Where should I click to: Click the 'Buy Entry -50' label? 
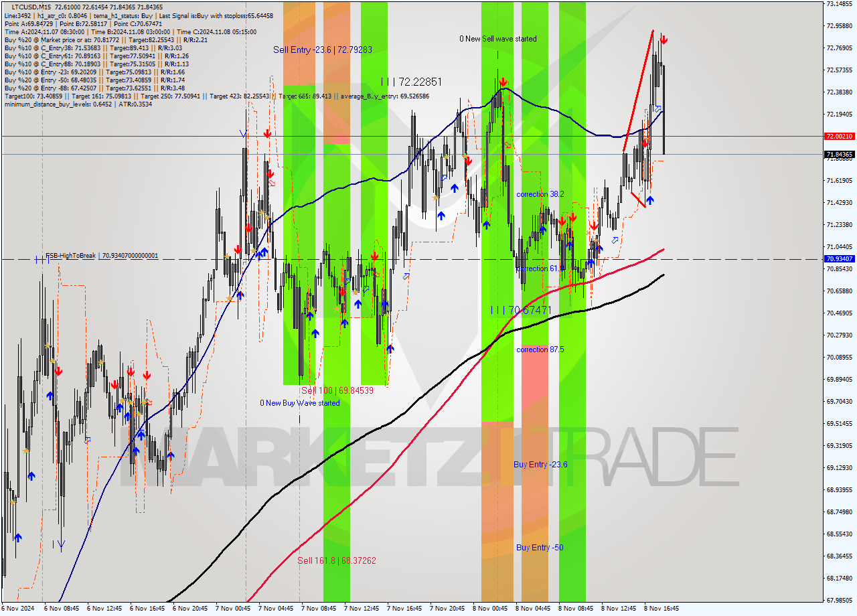(x=539, y=548)
